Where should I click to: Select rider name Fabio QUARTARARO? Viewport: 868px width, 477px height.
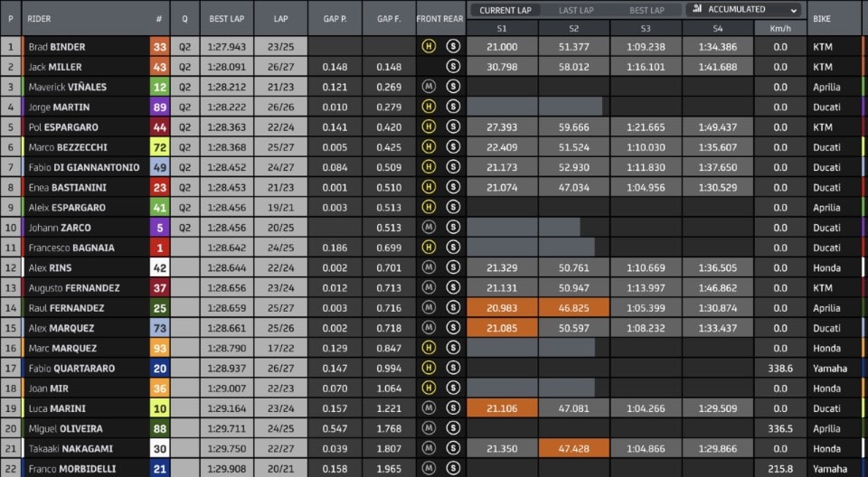(71, 368)
